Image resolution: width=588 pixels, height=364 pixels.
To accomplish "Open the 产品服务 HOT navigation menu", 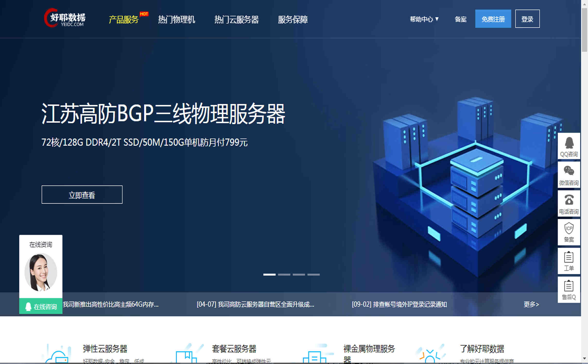I will point(124,19).
